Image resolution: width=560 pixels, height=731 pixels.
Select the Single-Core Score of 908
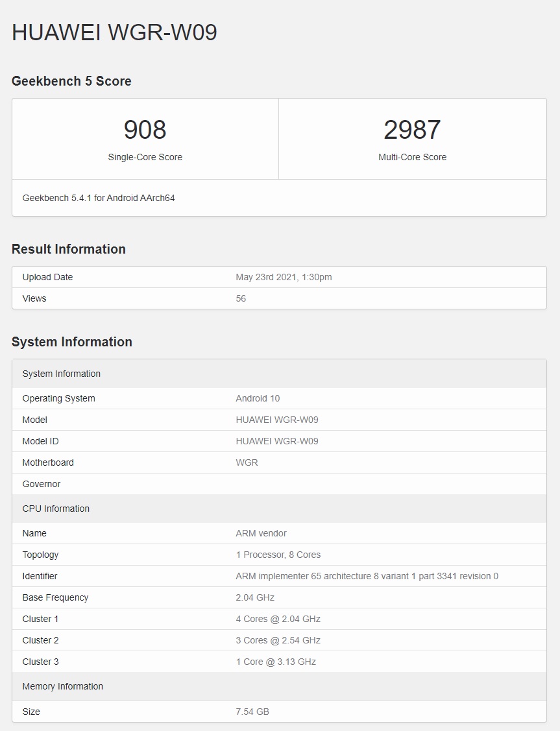145,130
